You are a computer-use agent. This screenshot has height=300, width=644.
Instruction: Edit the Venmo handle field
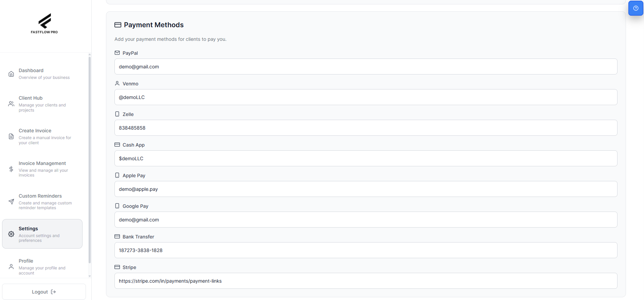365,97
